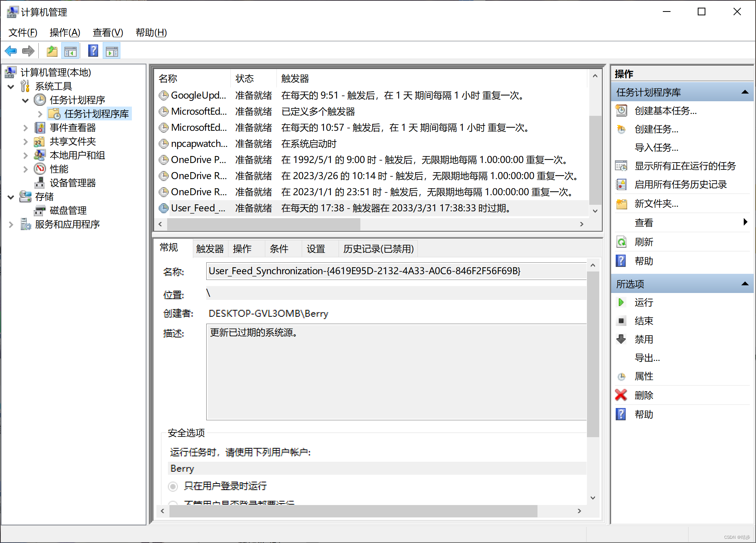The height and width of the screenshot is (543, 756).
Task: Expand the 事件查看器 tree node
Action: pyautogui.click(x=26, y=128)
